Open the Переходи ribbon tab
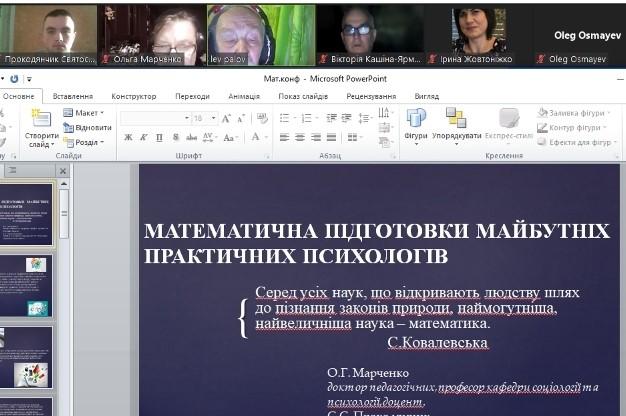This screenshot has height=416, width=626. point(192,96)
